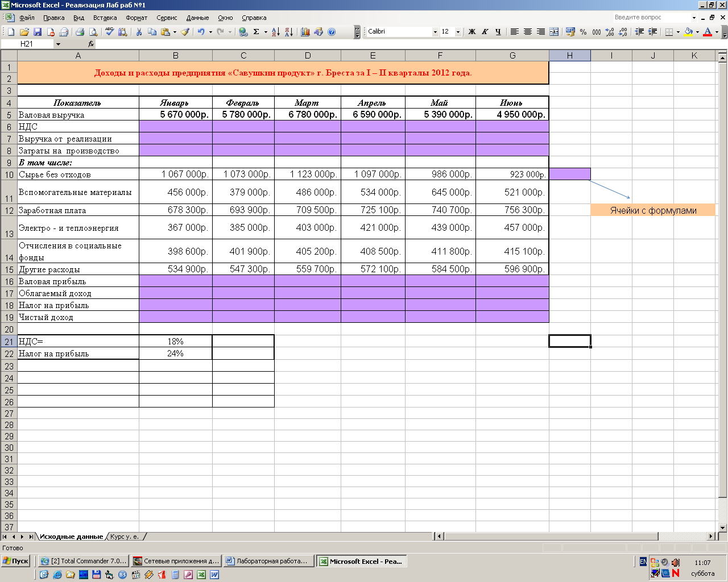The image size is (728, 582).
Task: Click the Print icon in the toolbar
Action: click(80, 32)
